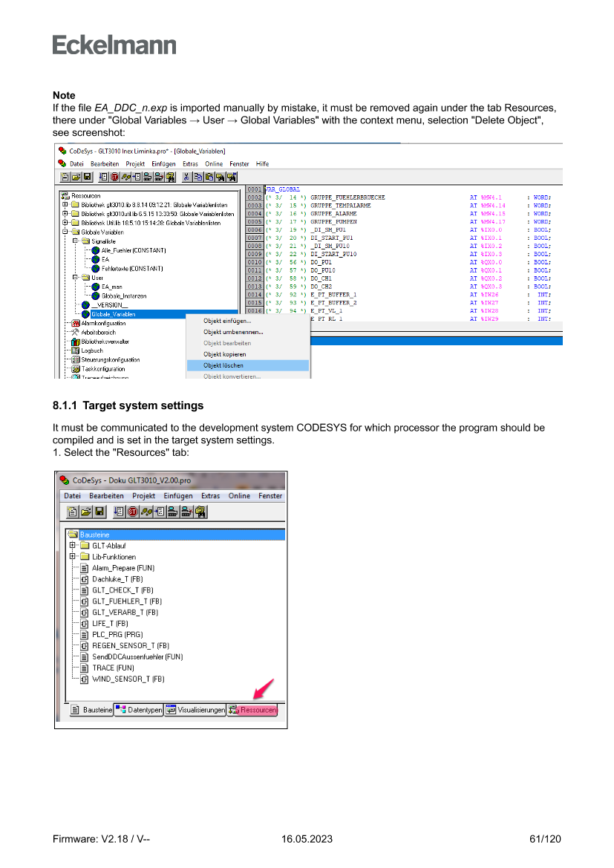Expand the GLT-Ablauf folder

click(73, 546)
